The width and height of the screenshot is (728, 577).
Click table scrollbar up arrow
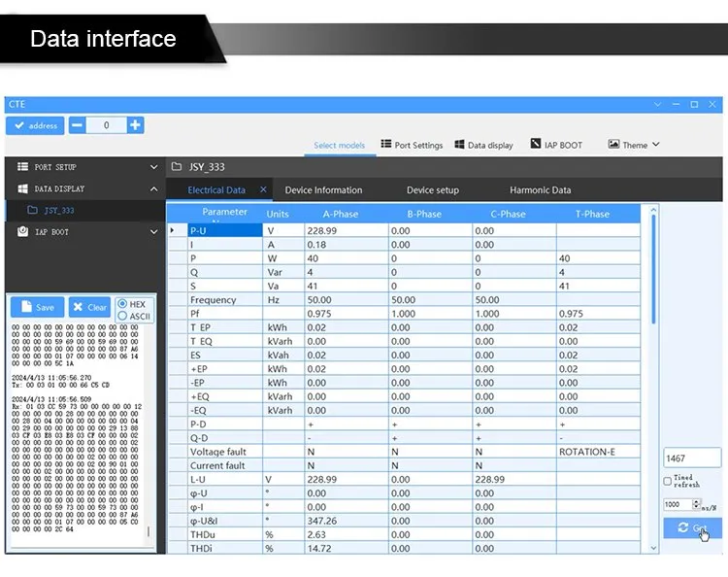click(653, 210)
